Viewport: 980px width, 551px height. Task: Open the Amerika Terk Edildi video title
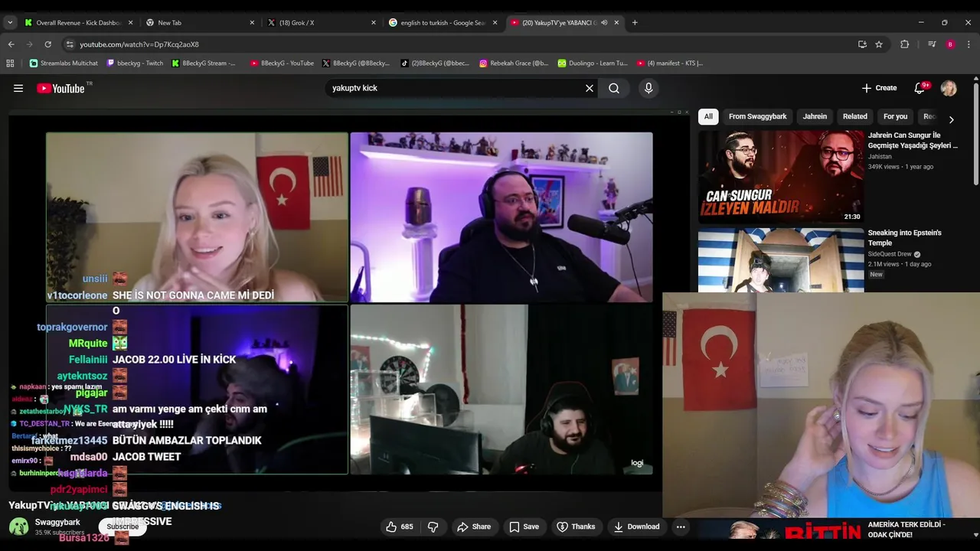906,529
